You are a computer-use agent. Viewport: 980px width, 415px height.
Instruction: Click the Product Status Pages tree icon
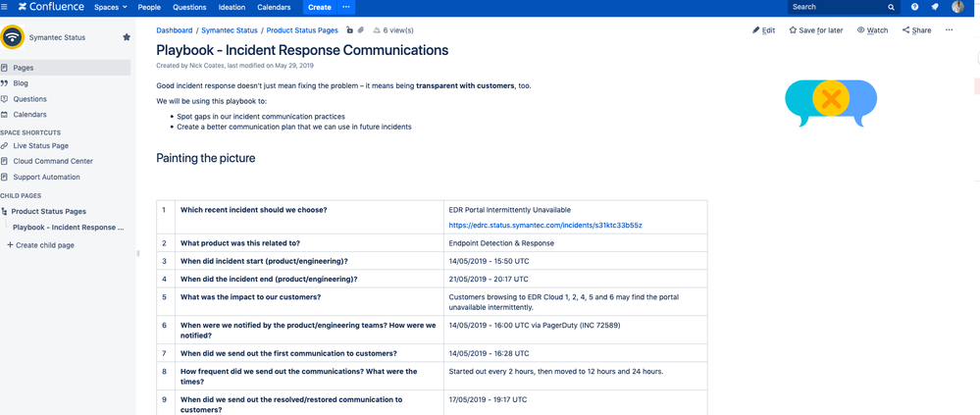point(4,211)
